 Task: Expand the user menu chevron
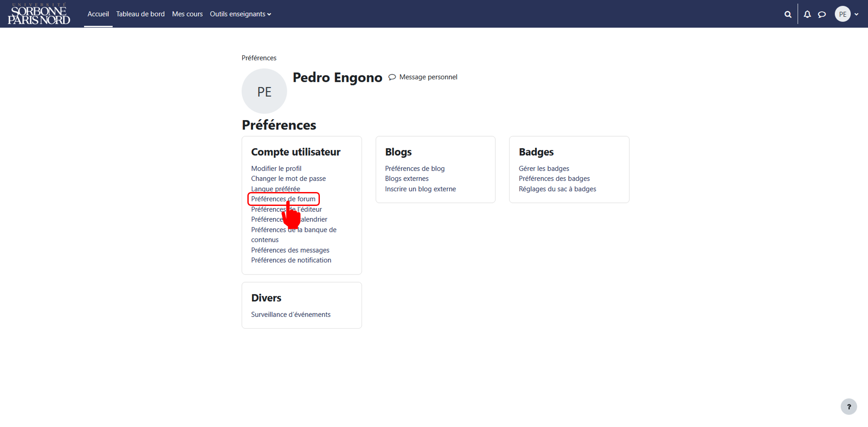[x=856, y=14]
